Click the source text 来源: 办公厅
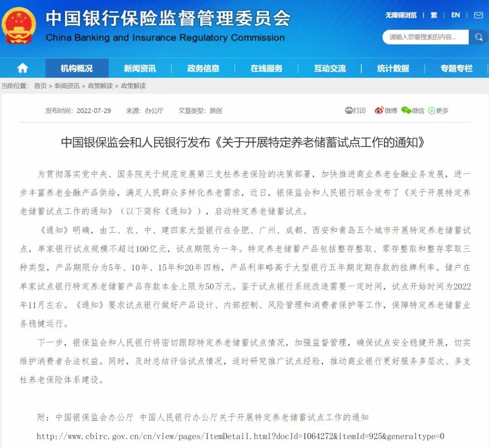 click(145, 111)
